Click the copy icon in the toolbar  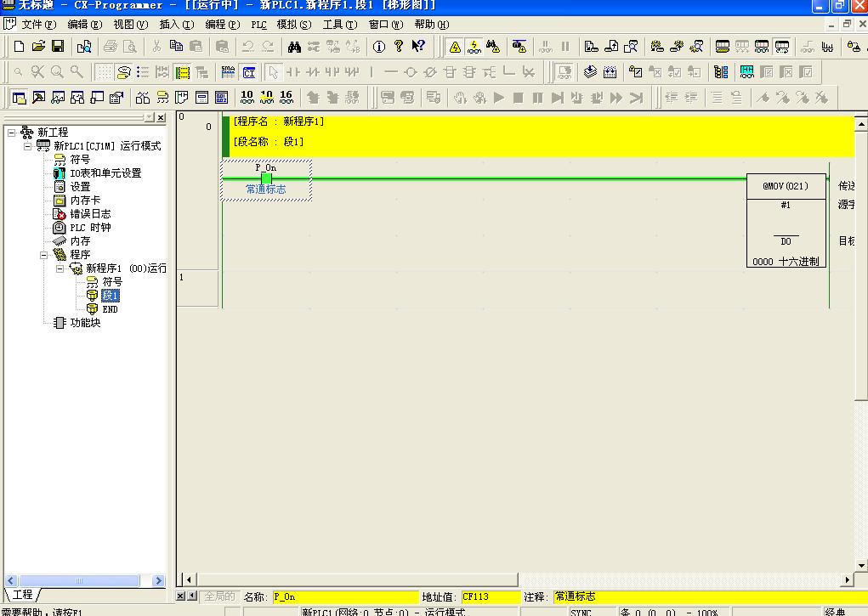176,47
